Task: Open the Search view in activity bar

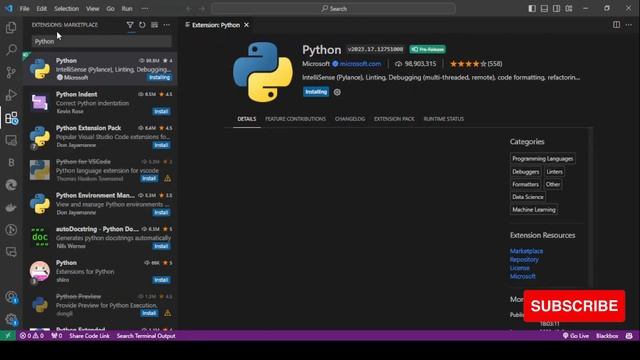Action: (x=11, y=50)
